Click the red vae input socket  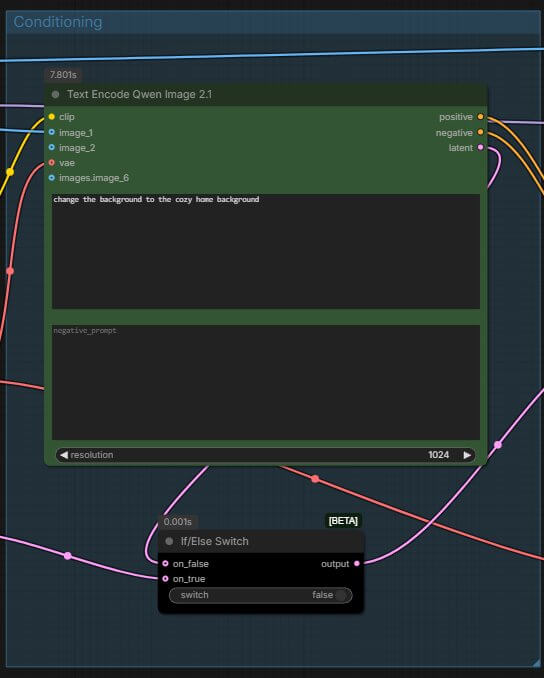[51, 163]
